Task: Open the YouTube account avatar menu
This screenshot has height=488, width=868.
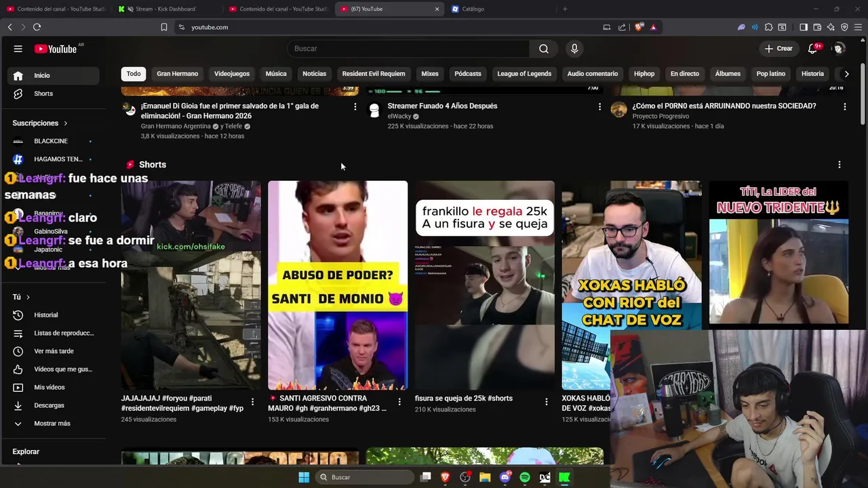Action: (839, 49)
